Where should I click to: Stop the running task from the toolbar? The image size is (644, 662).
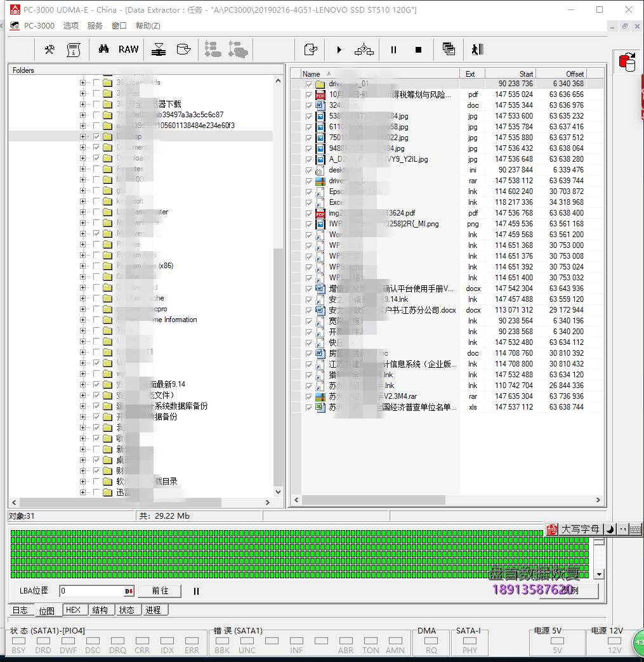[x=418, y=50]
